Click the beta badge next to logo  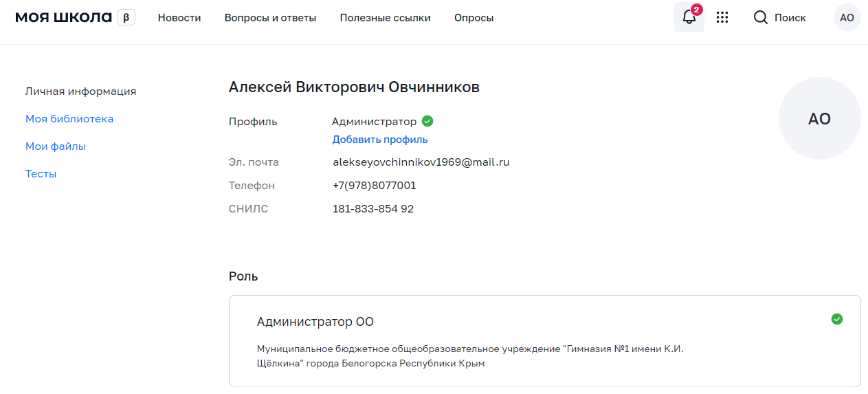(x=126, y=18)
